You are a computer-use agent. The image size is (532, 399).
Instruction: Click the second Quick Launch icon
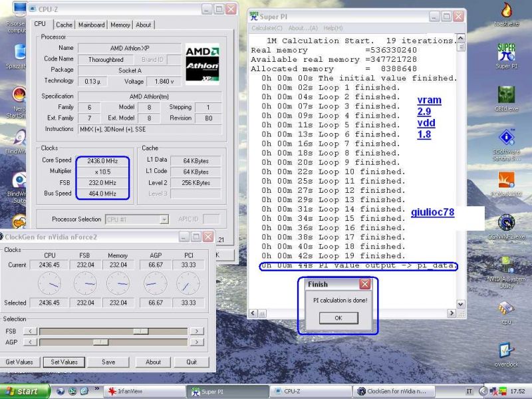[72, 391]
